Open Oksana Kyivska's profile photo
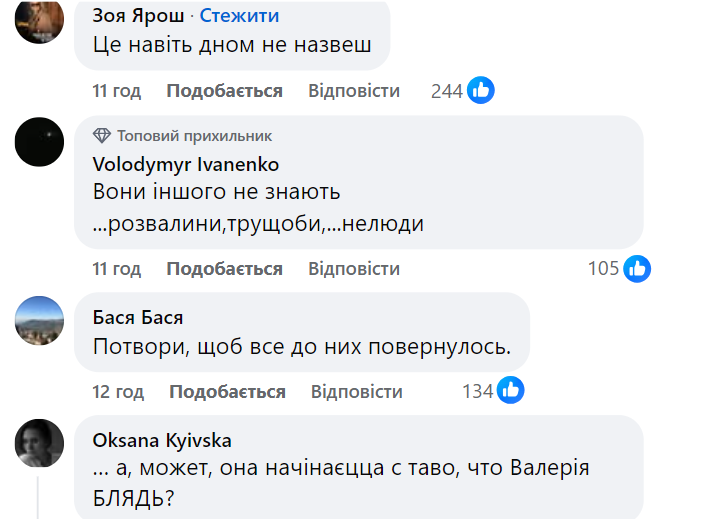Image resolution: width=701 pixels, height=519 pixels. click(39, 442)
